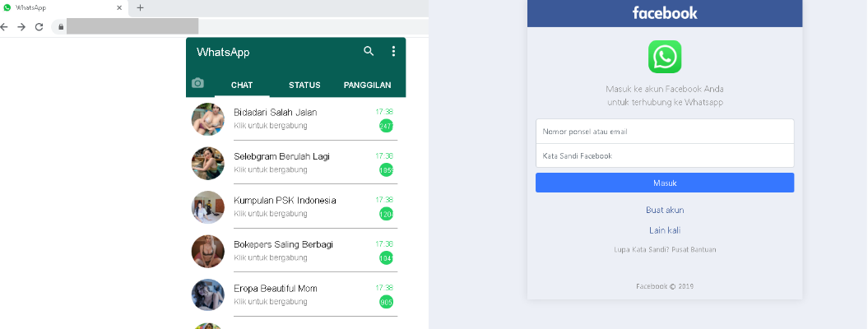Click the browser back arrow
The image size is (868, 329).
tap(5, 26)
